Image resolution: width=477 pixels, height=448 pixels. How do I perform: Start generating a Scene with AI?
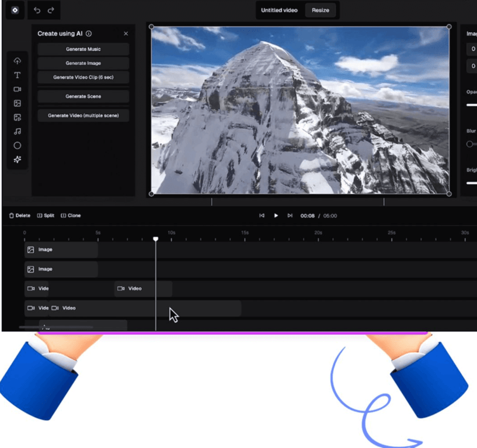83,96
